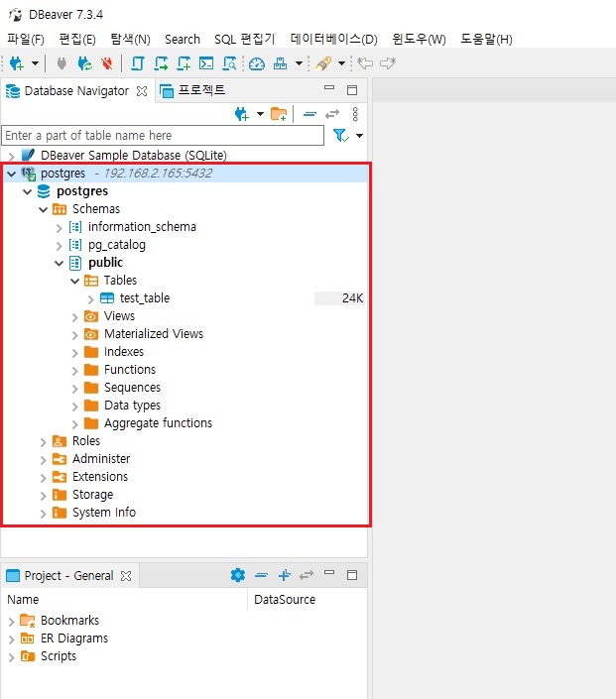The height and width of the screenshot is (699, 616).
Task: Open the 데이터베이스(D) menu
Action: (333, 40)
